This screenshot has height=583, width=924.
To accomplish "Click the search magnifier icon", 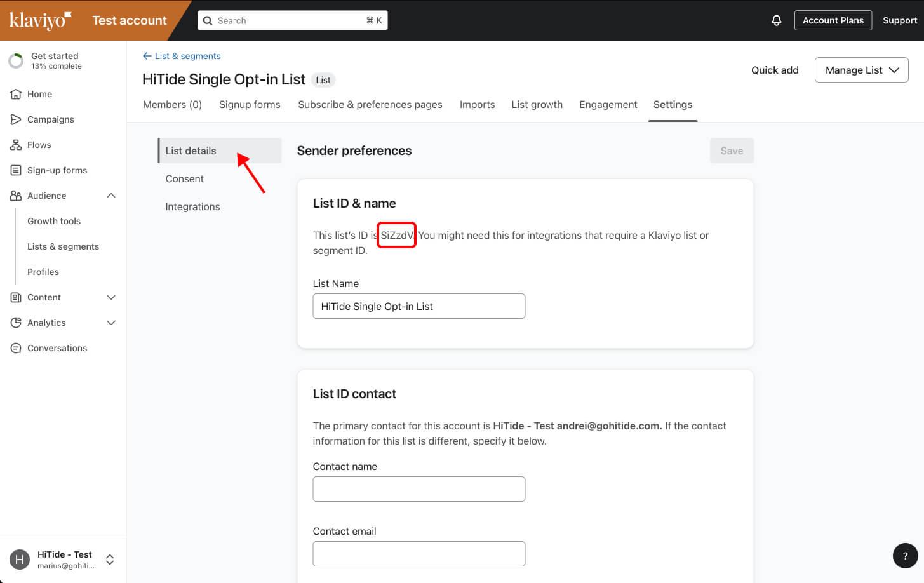I will tap(208, 20).
